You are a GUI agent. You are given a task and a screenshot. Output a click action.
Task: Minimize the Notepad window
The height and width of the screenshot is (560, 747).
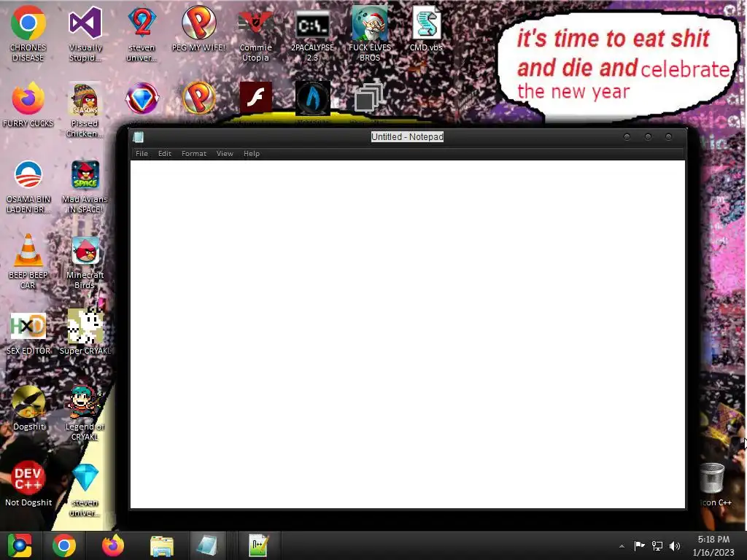pos(627,136)
